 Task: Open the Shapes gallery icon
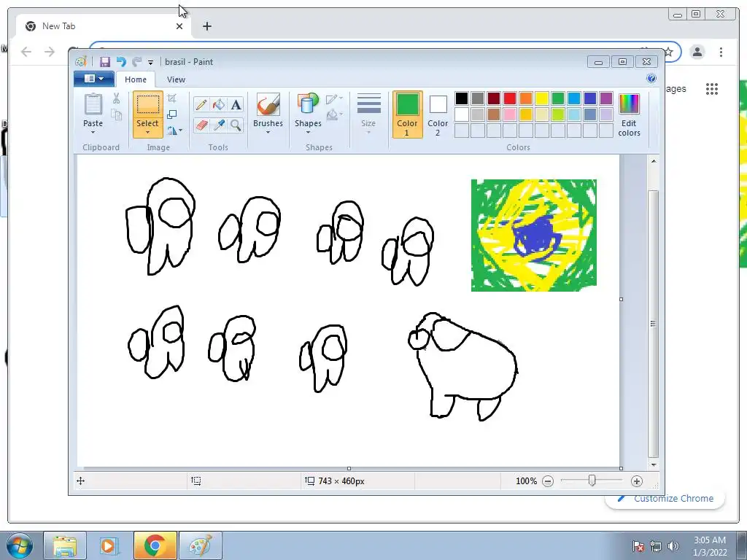pyautogui.click(x=308, y=104)
